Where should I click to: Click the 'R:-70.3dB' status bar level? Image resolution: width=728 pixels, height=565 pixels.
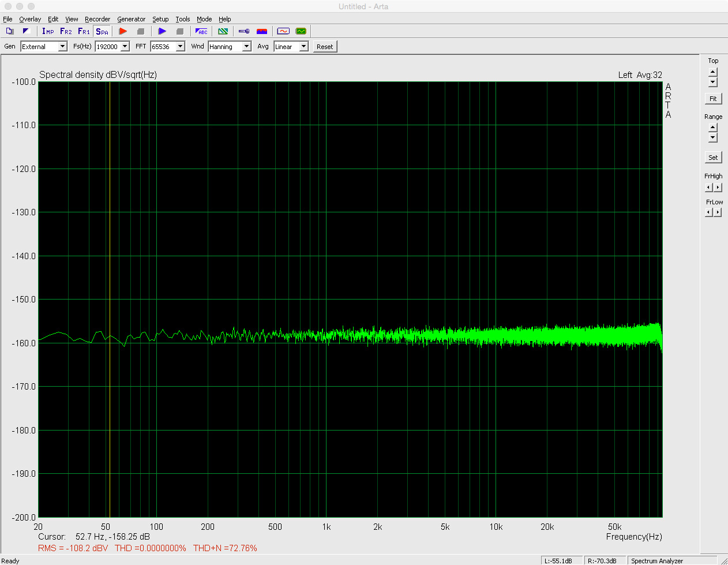pos(602,560)
